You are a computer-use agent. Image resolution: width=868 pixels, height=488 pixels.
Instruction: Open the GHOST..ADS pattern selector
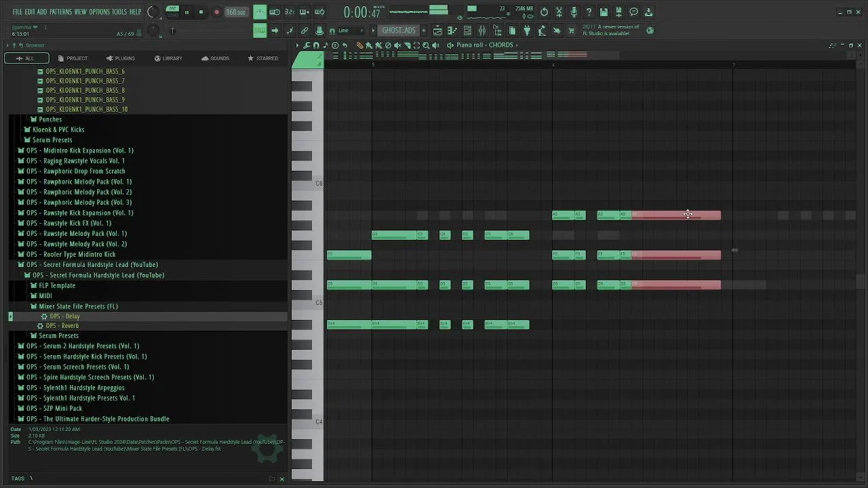(x=399, y=30)
